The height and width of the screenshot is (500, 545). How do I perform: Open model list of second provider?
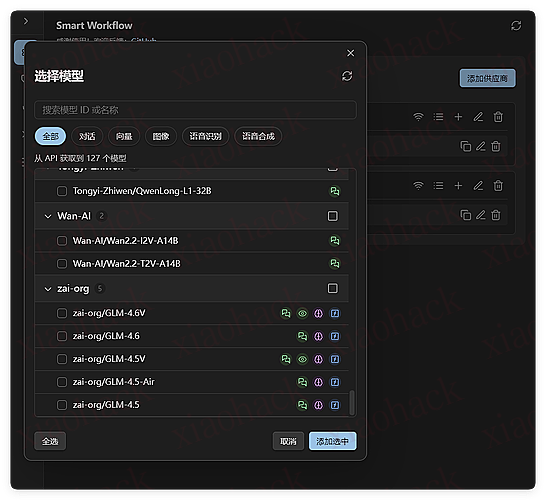[438, 186]
